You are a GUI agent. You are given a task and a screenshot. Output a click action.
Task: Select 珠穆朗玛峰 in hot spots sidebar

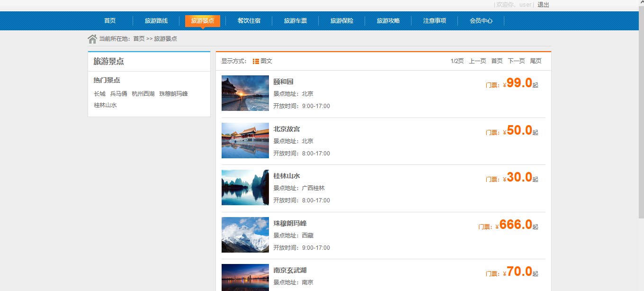point(173,94)
